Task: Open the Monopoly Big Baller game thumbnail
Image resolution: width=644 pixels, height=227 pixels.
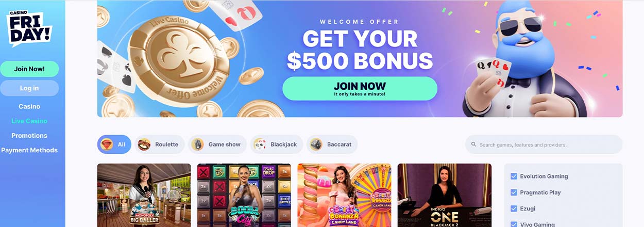Action: tap(144, 195)
